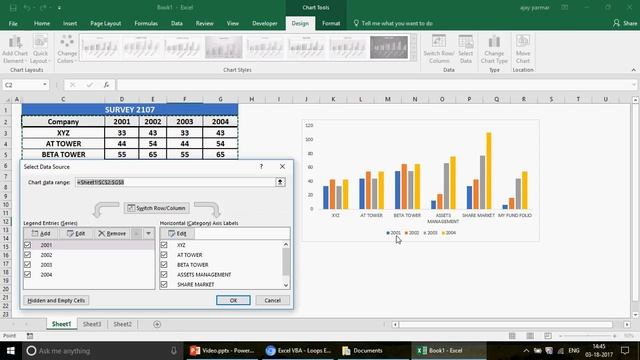Select dark chart style thumbnail

(x=389, y=47)
